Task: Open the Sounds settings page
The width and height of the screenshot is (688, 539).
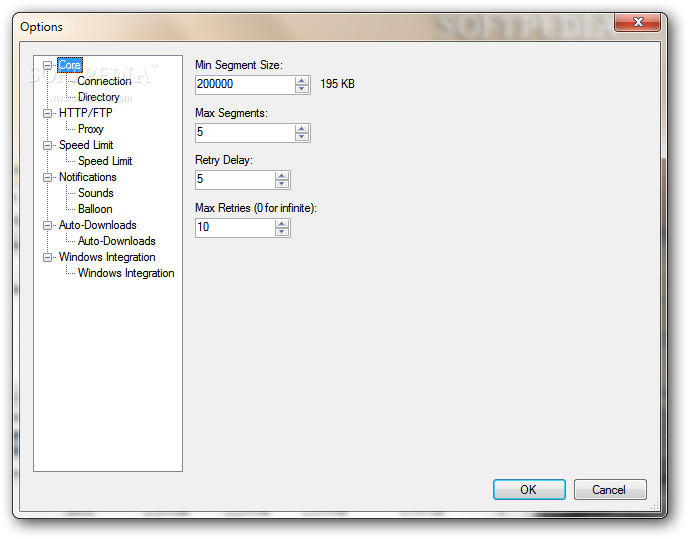Action: click(x=96, y=193)
